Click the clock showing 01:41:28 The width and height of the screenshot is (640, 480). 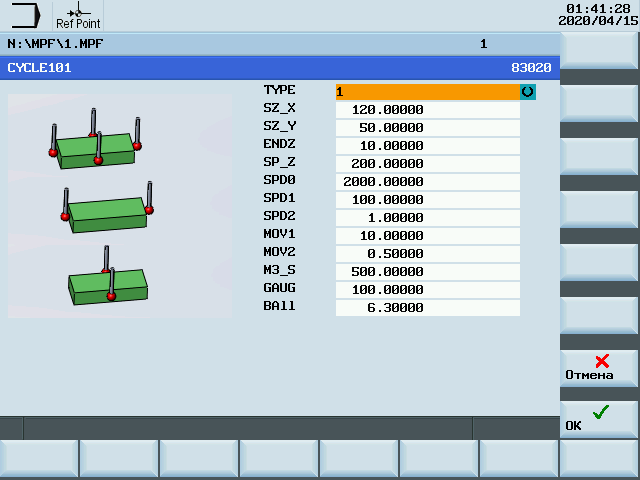(x=598, y=9)
